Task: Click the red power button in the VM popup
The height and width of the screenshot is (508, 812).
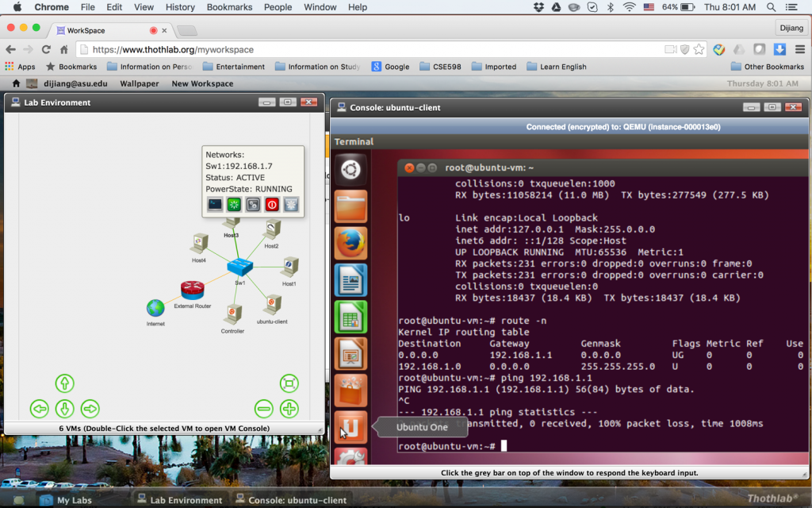Action: click(x=272, y=204)
